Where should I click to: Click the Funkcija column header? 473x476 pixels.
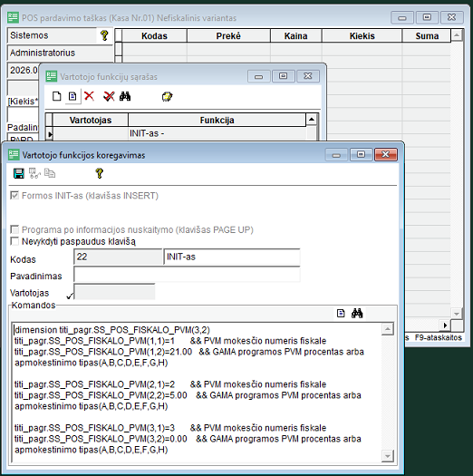[x=217, y=121]
